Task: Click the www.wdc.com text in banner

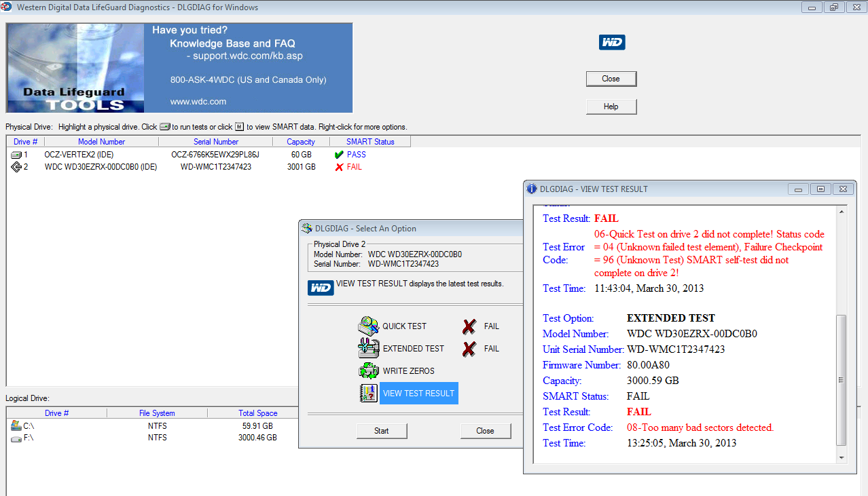Action: click(198, 102)
